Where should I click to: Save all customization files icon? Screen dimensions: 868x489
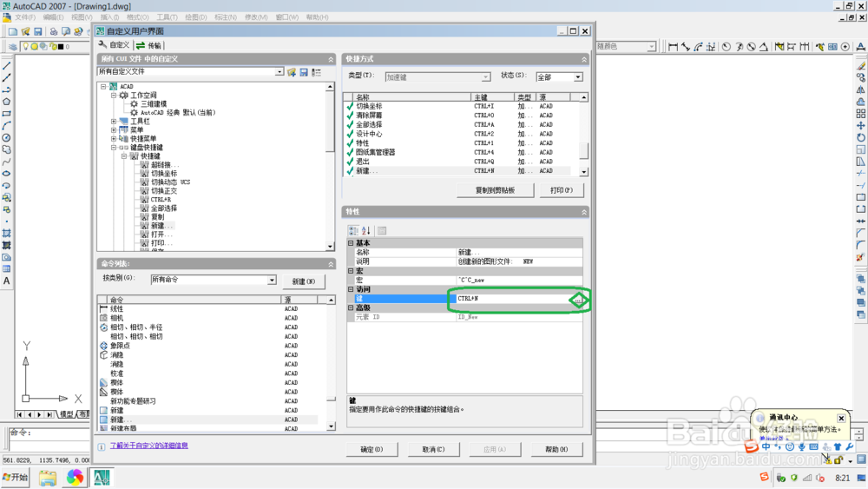coord(304,73)
